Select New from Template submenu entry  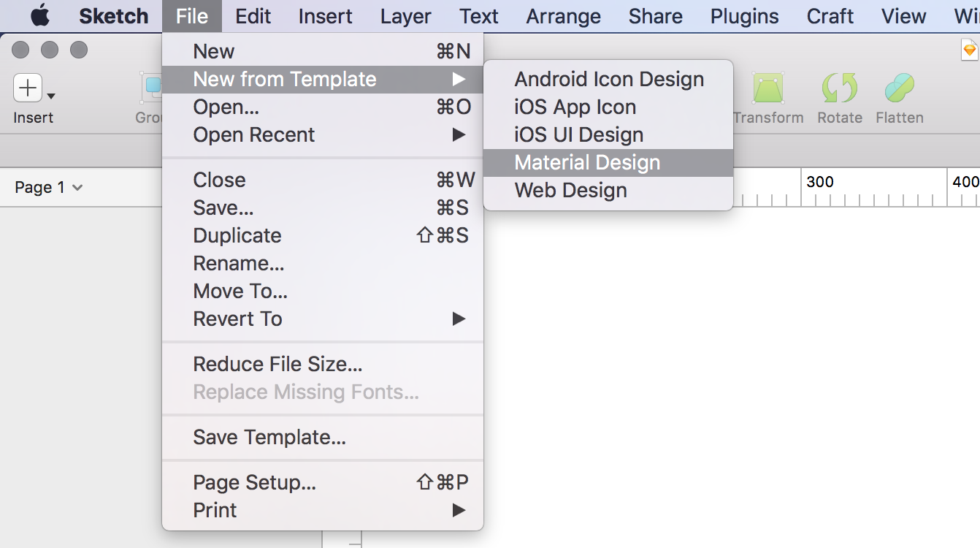[323, 79]
